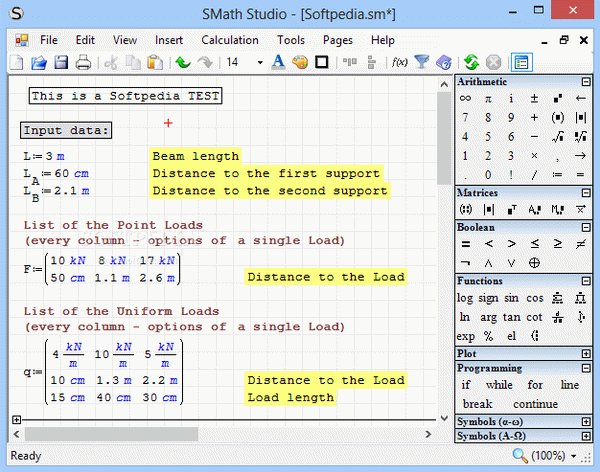Click the grey Stop calculation icon
This screenshot has height=472, width=600.
[x=494, y=62]
